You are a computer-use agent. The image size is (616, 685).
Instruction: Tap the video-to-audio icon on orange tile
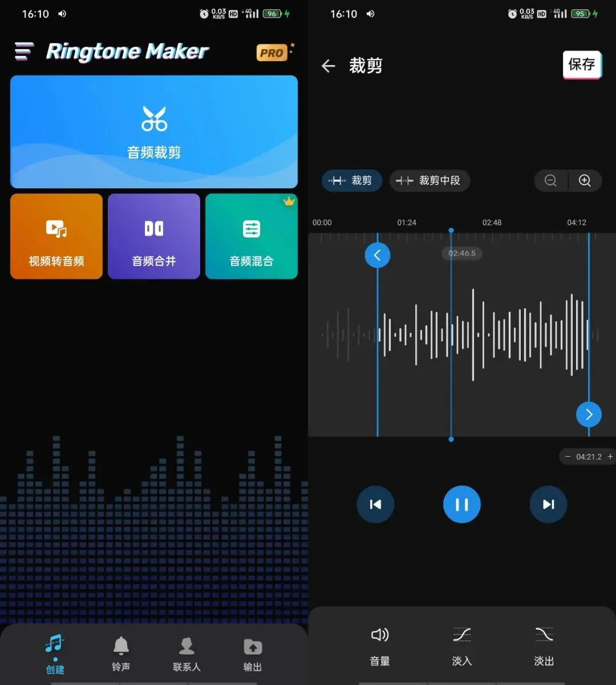point(56,229)
